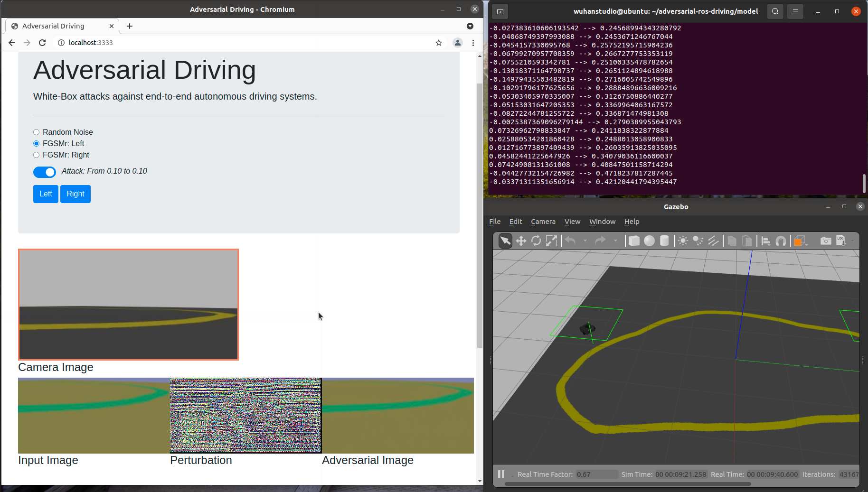
Task: View site information icon beside localhost
Action: (x=61, y=43)
